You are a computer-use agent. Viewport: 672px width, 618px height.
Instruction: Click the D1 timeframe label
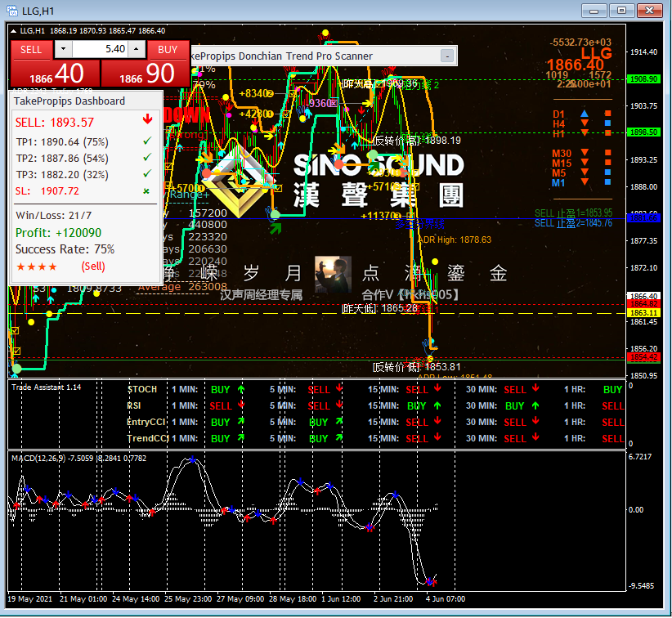click(x=558, y=114)
